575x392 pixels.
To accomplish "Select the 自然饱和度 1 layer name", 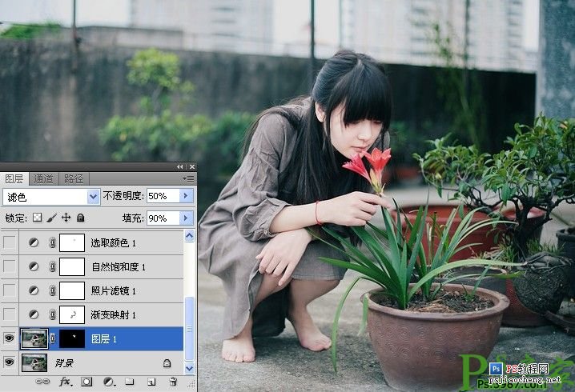I will (119, 266).
